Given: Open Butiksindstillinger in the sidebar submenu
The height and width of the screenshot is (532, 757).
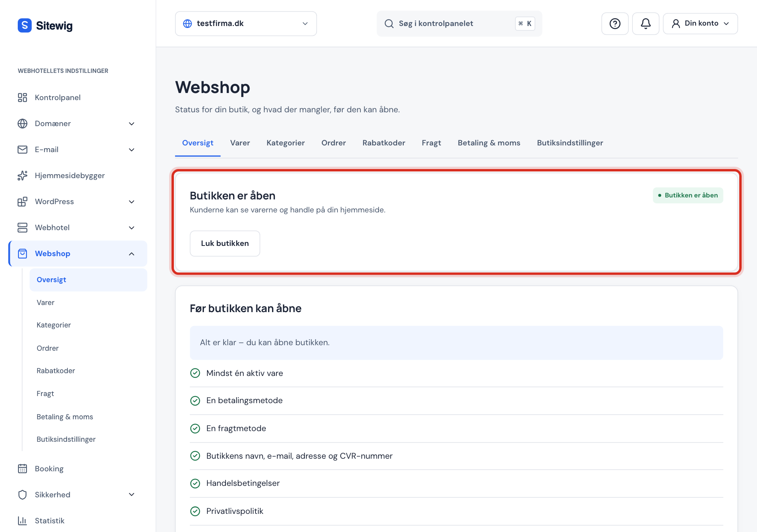Looking at the screenshot, I should pos(88,439).
